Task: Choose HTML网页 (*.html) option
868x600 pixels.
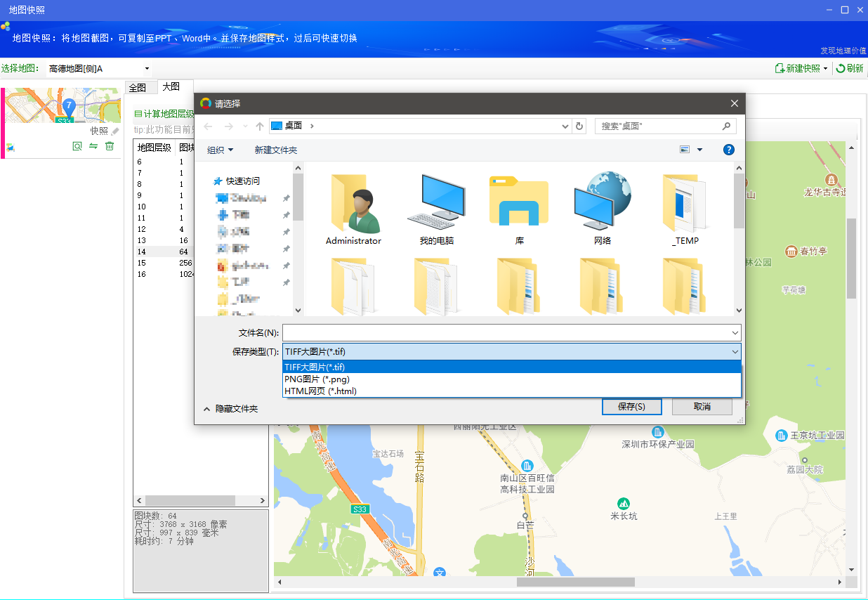Action: point(512,391)
